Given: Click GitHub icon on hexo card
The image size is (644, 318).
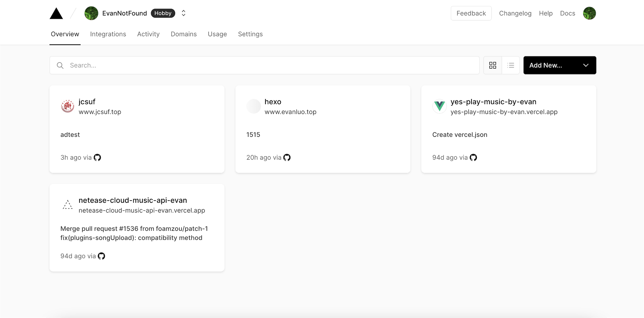Looking at the screenshot, I should (287, 157).
